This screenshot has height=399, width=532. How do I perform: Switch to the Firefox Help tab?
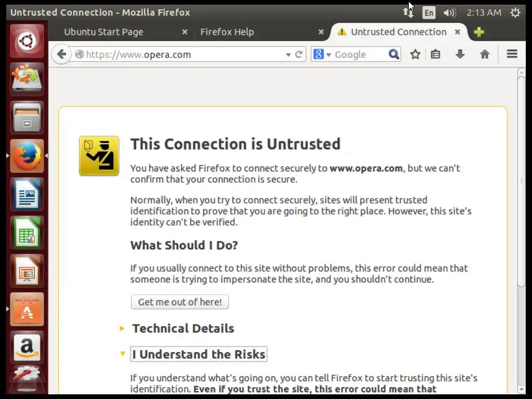[227, 32]
